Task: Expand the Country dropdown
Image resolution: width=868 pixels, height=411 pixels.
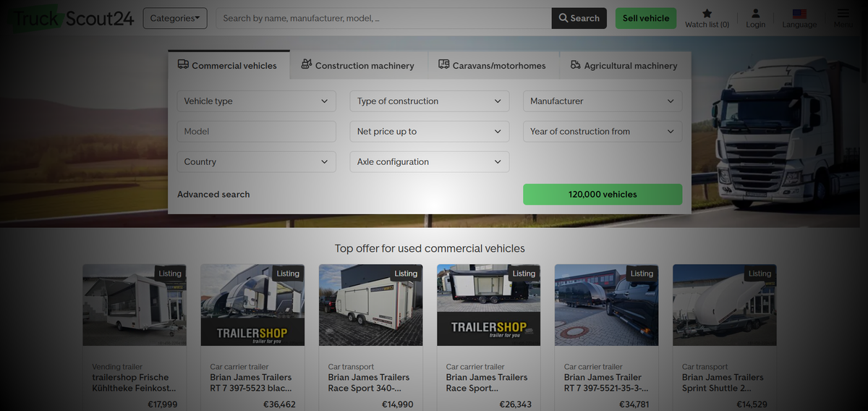Action: (x=256, y=162)
